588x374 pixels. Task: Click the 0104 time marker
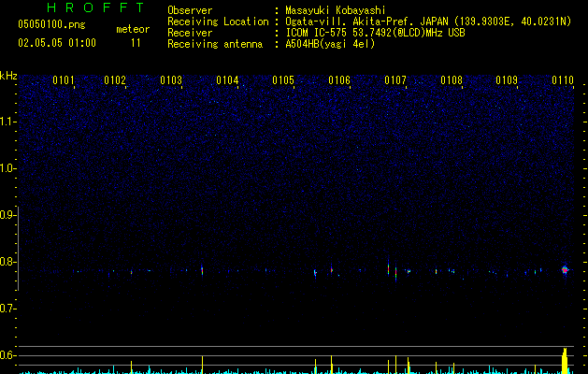tap(227, 80)
